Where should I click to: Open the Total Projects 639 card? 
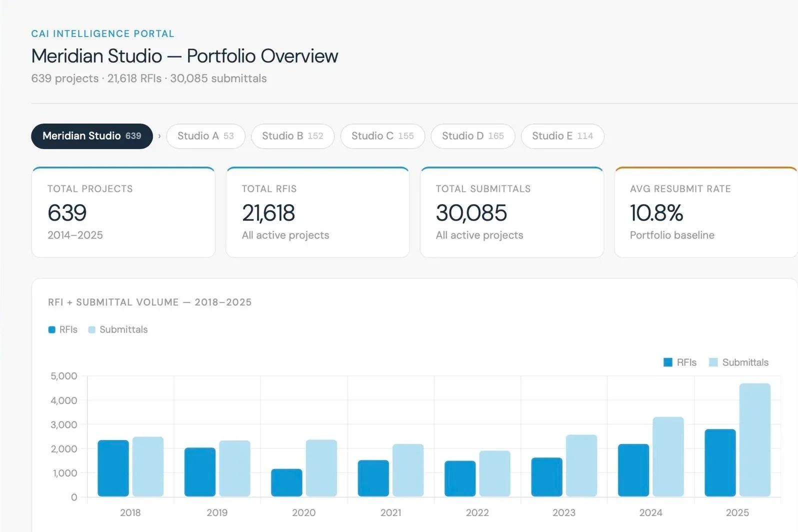(x=123, y=212)
